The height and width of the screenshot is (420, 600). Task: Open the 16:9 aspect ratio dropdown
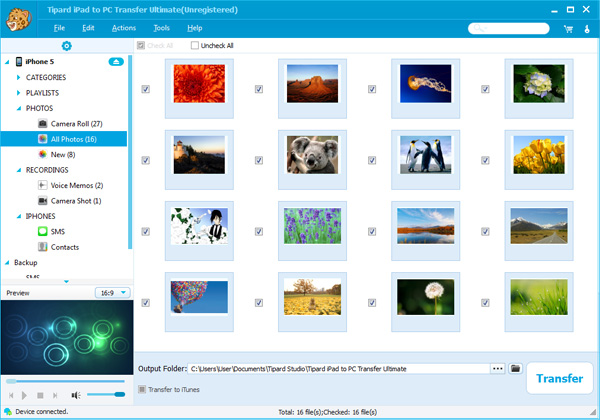(x=112, y=293)
